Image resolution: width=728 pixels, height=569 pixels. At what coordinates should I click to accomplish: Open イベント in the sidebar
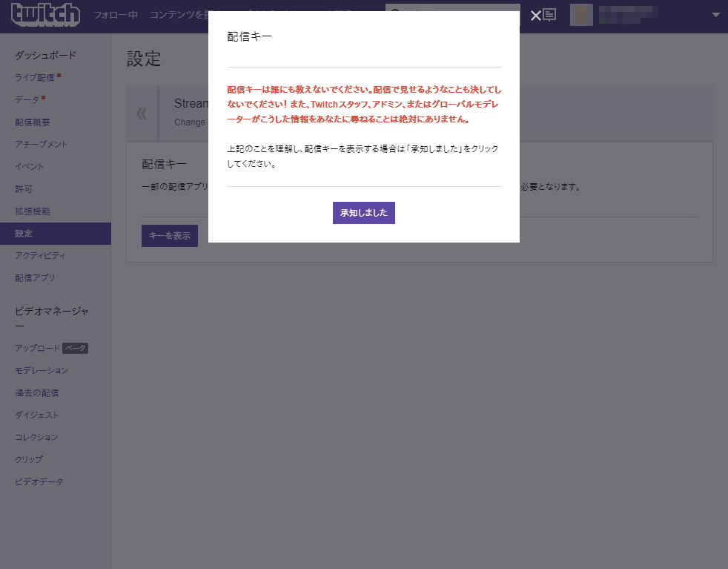click(x=29, y=166)
